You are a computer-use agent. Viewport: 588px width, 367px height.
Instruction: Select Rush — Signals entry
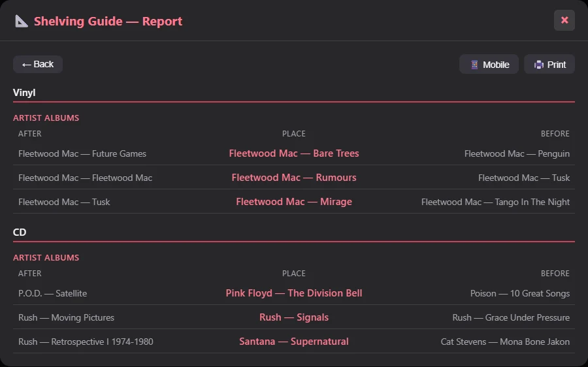[294, 317]
